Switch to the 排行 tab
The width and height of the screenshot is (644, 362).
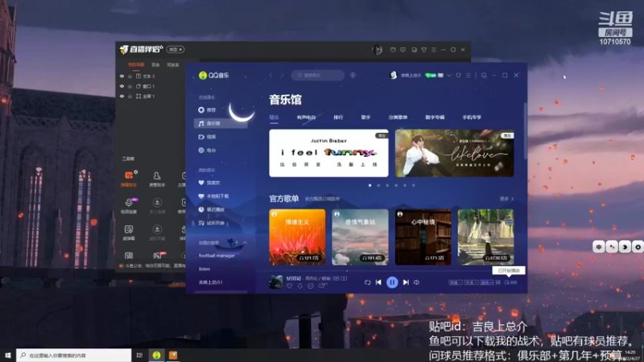338,117
